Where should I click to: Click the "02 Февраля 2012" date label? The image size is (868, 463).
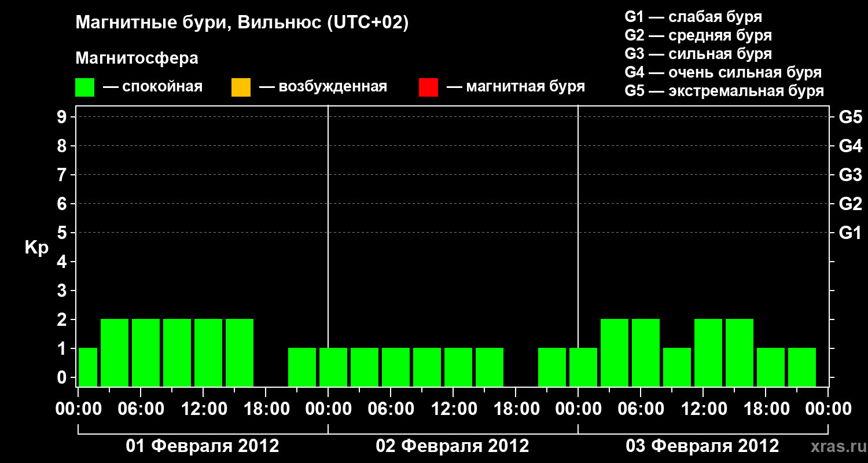[453, 446]
